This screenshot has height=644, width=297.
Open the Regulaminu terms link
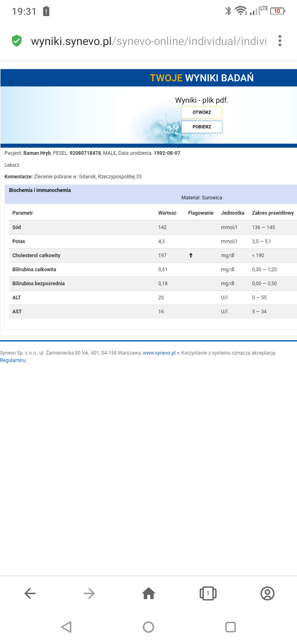13,360
